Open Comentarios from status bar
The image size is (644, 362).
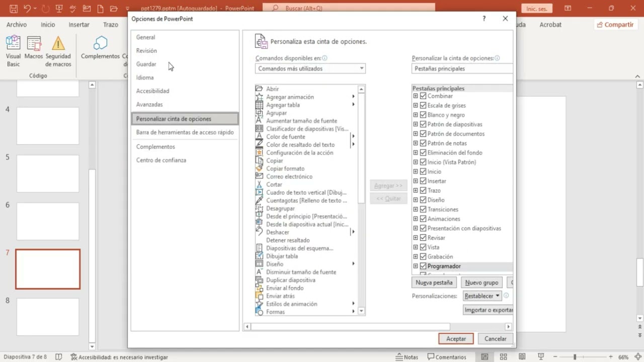(447, 357)
